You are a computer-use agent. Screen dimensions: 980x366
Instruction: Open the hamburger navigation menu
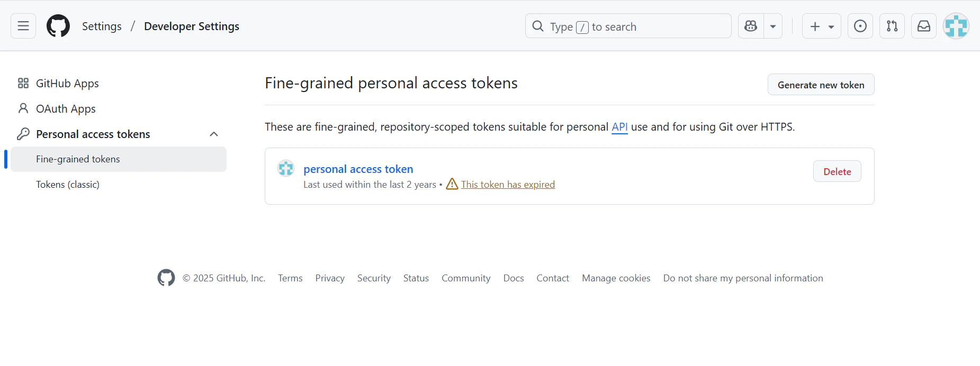pyautogui.click(x=23, y=26)
